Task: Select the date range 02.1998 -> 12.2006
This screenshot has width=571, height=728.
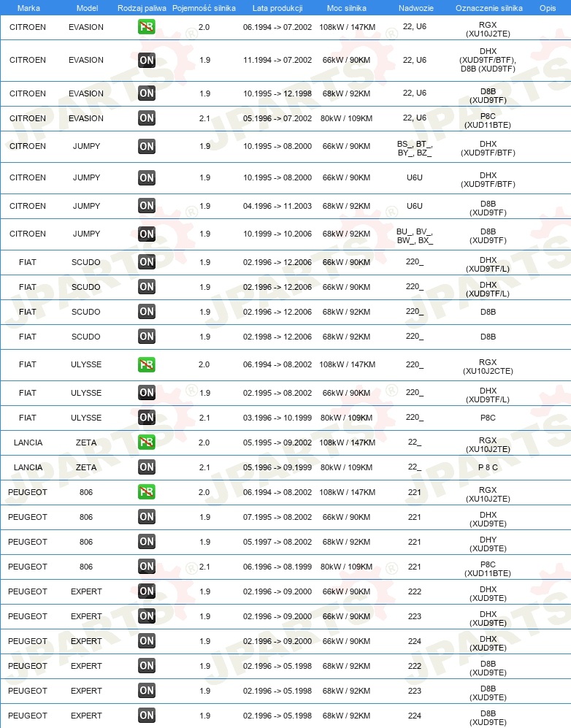Action: click(277, 337)
